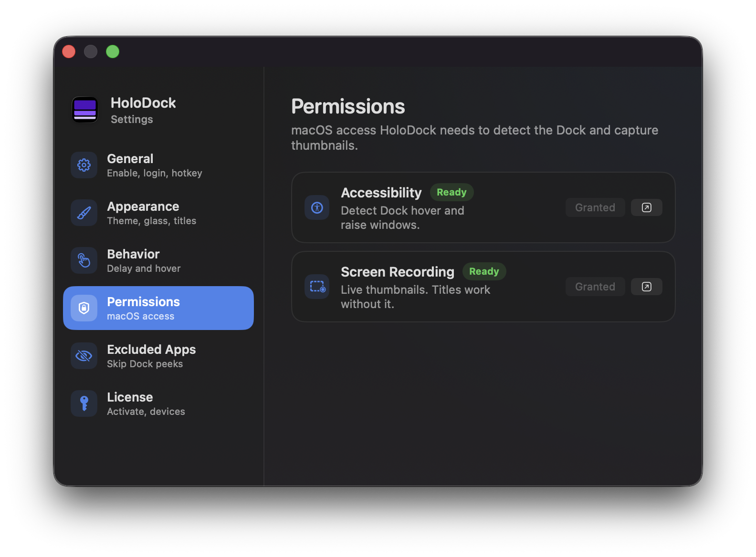Click the 'macOS access' subtitle in sidebar
Image resolution: width=756 pixels, height=557 pixels.
[141, 316]
